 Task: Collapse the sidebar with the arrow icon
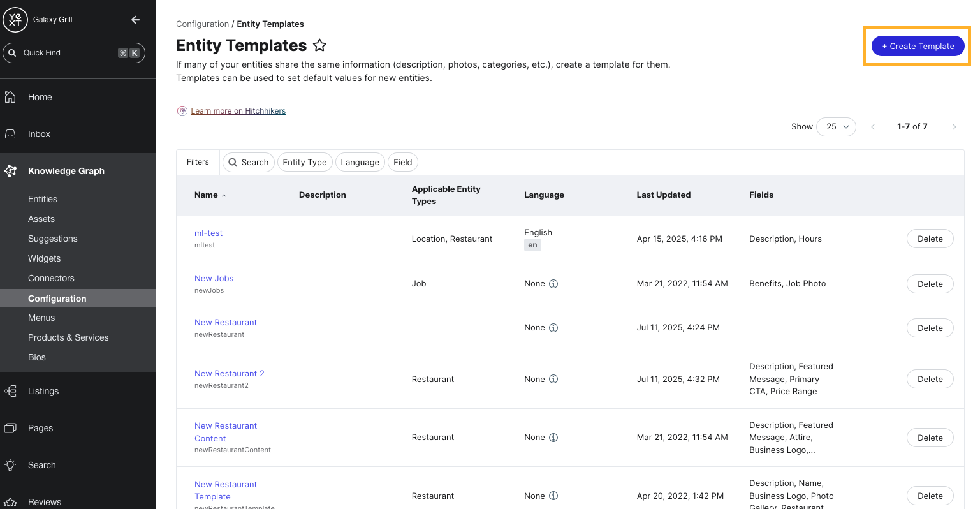tap(135, 20)
